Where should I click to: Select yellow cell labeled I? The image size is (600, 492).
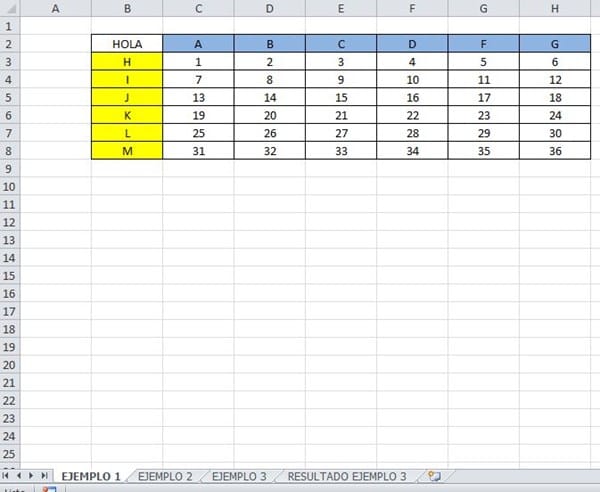[x=127, y=79]
